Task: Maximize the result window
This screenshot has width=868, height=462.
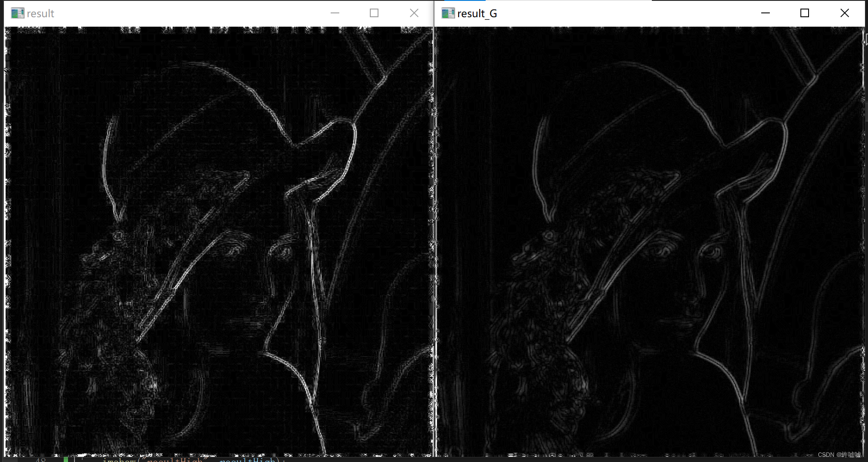Action: pyautogui.click(x=374, y=13)
